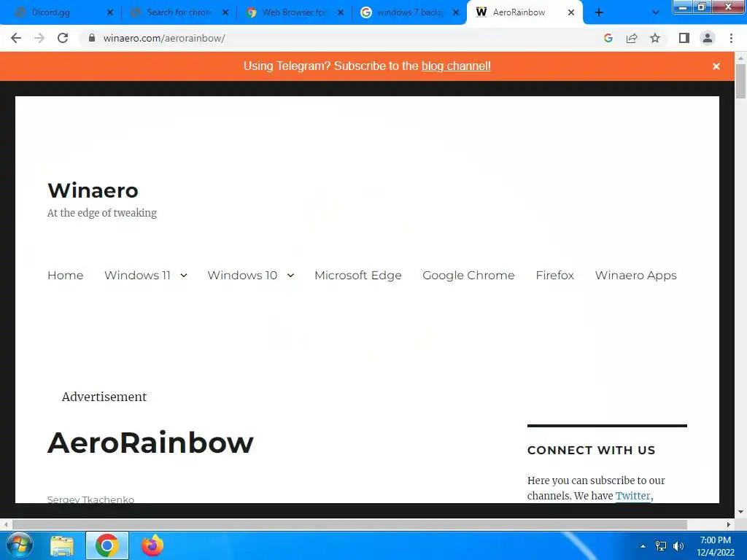Dismiss the orange Telegram banner
The height and width of the screenshot is (560, 747).
tap(716, 66)
